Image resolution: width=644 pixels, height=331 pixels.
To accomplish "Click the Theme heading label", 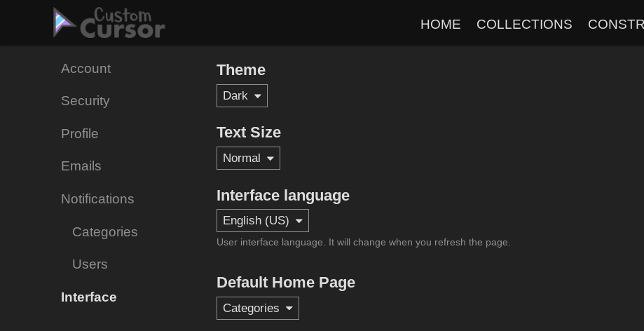I will (240, 70).
